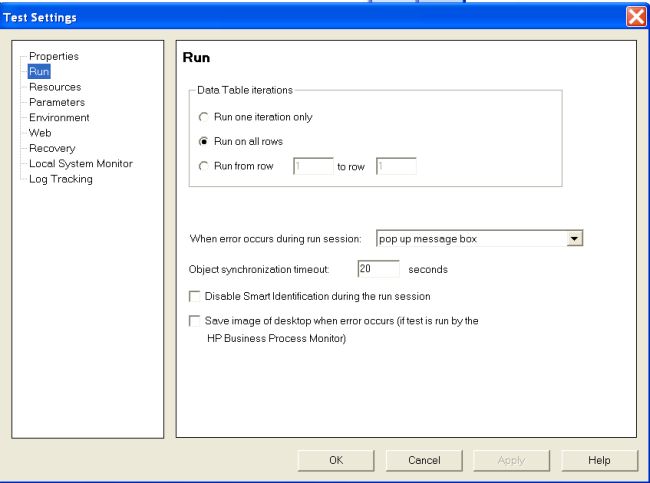Click the synchronization timeout field
Viewport: 650px width, 483px height.
378,269
